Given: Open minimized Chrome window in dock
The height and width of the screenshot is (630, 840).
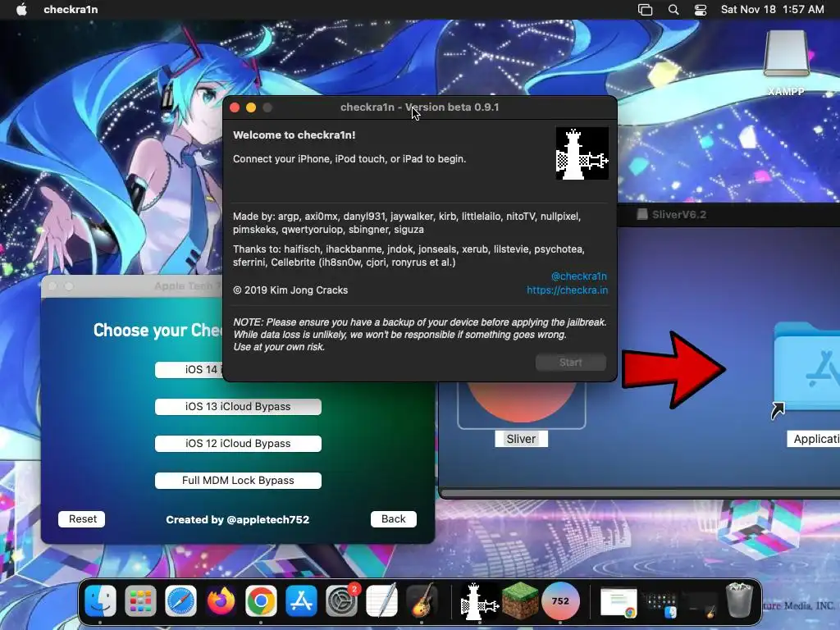Looking at the screenshot, I should click(619, 603).
